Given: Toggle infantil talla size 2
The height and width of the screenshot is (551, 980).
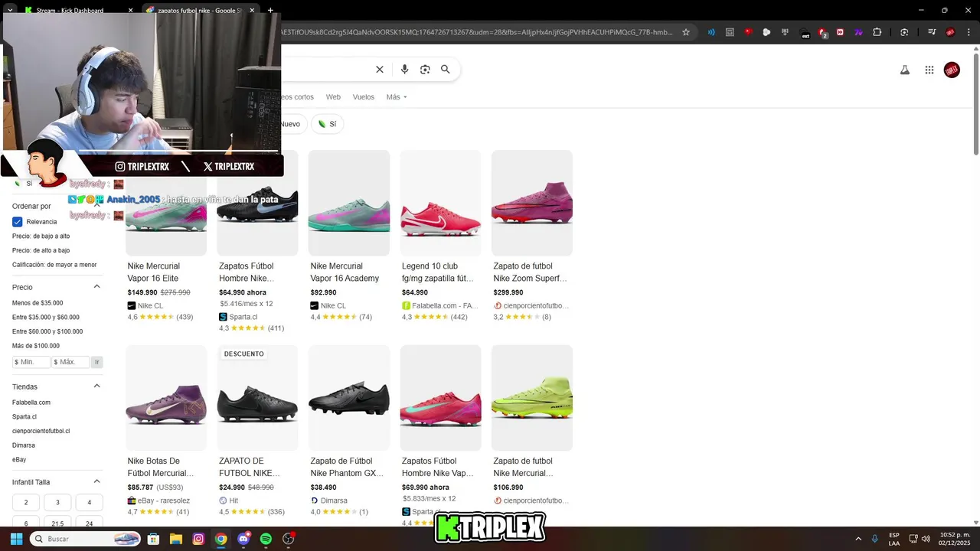Looking at the screenshot, I should 26,503.
